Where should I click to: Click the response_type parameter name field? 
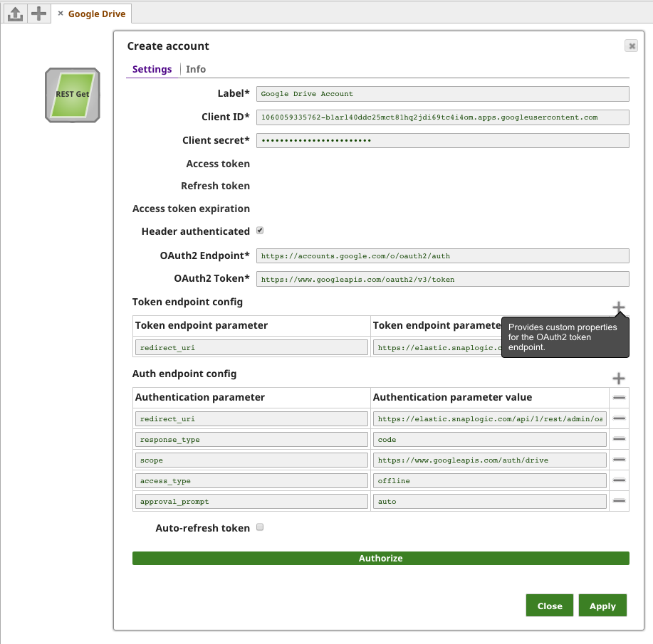251,439
